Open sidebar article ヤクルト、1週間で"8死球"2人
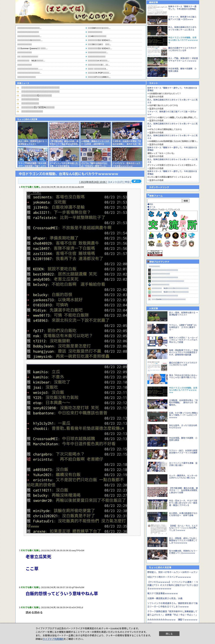The height and width of the screenshot is (644, 215). click(183, 327)
